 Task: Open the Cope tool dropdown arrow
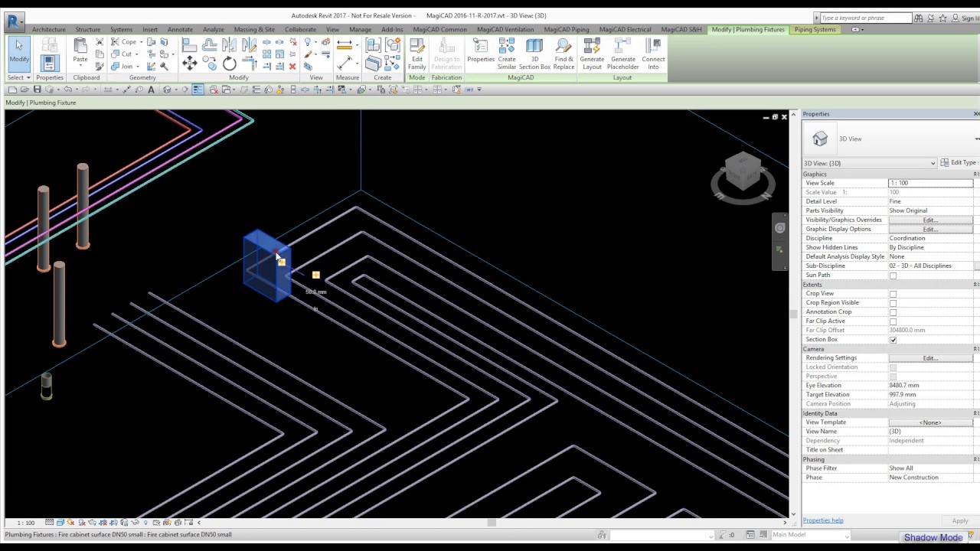142,42
